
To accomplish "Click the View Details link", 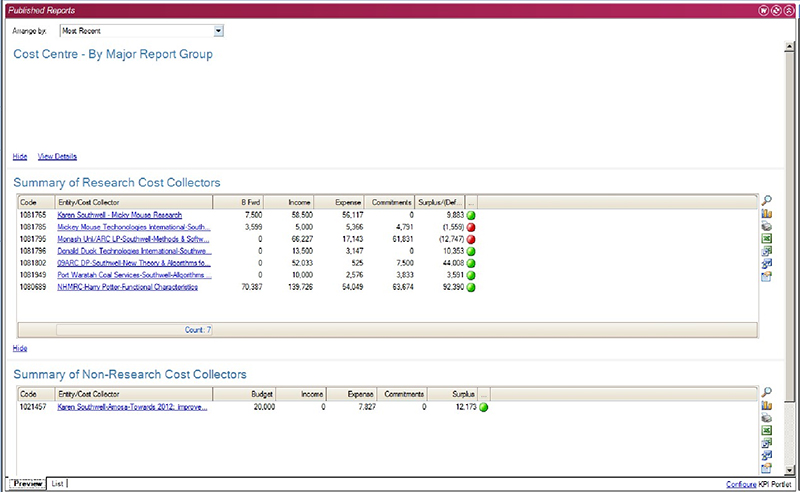I will click(x=57, y=156).
